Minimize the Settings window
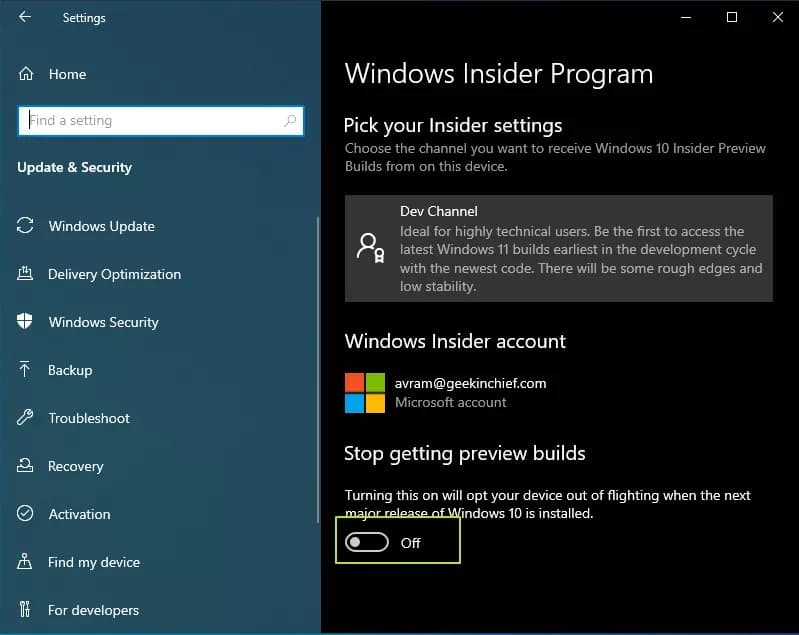799x635 pixels. (686, 17)
